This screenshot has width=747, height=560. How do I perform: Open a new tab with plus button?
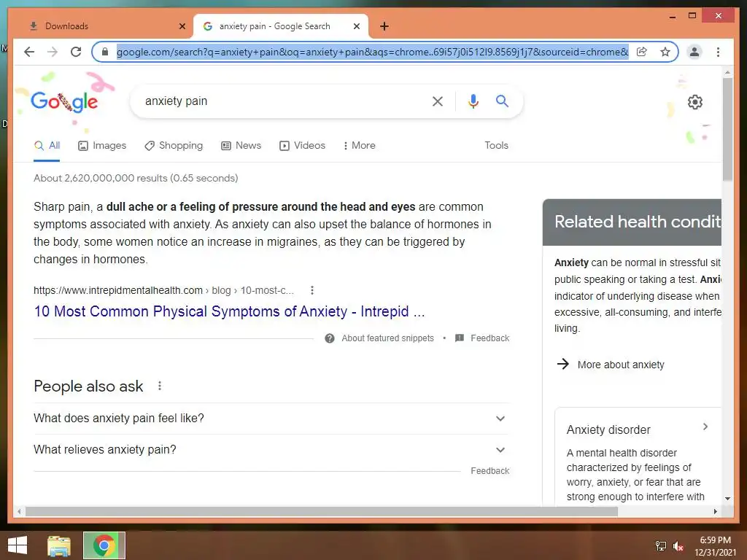pyautogui.click(x=384, y=26)
